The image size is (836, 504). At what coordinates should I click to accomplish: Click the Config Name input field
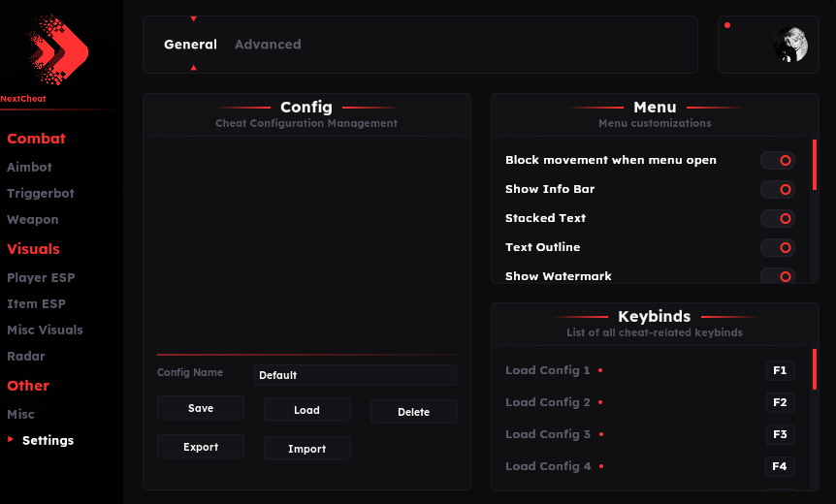tap(355, 375)
